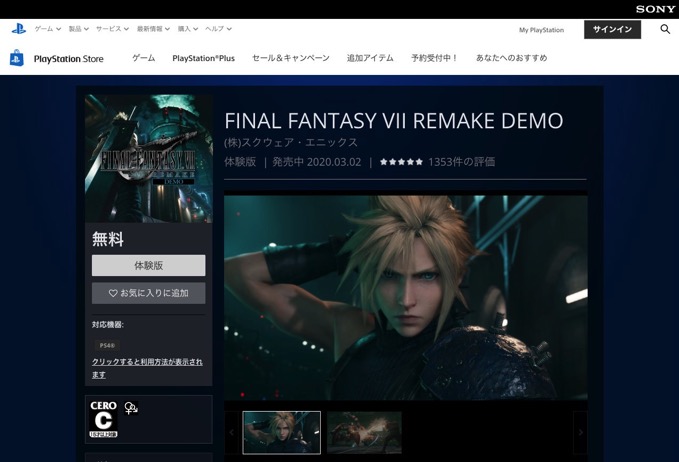Click the PlayStation logo icon
This screenshot has height=462, width=679.
click(19, 29)
